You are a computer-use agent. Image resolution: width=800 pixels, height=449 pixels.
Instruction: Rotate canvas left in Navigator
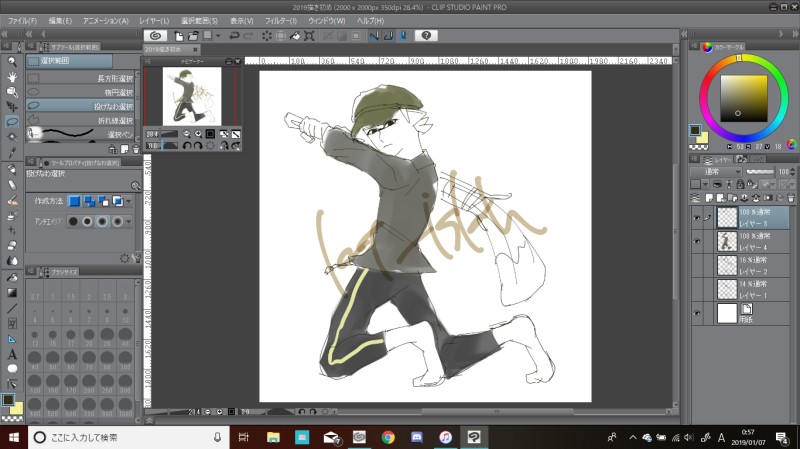point(187,146)
